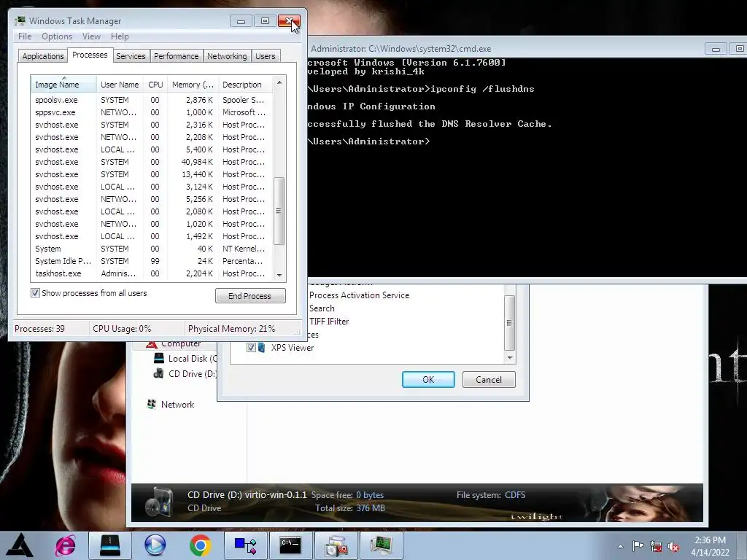The width and height of the screenshot is (747, 560).
Task: Select the sppsvc.exe process row
Action: pos(152,112)
